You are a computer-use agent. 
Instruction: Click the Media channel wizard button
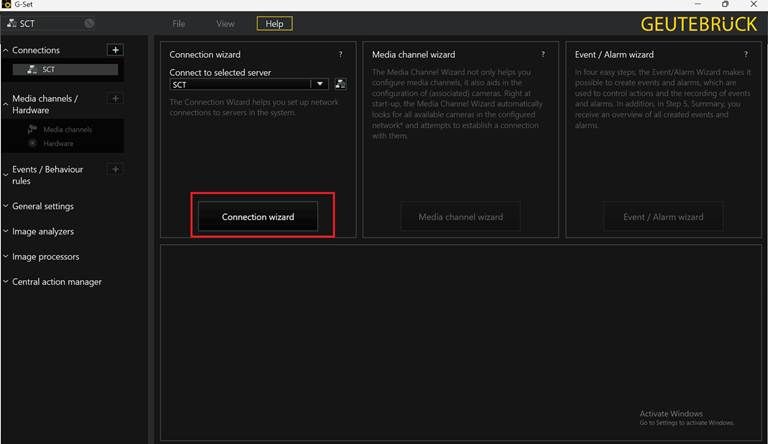(x=460, y=217)
